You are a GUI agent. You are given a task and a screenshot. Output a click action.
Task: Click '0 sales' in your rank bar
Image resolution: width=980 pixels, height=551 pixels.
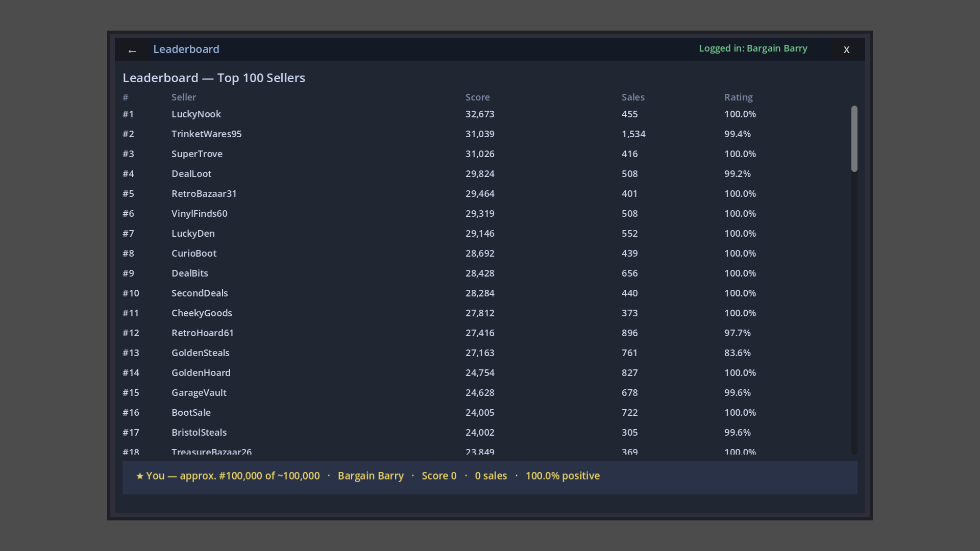click(x=491, y=476)
